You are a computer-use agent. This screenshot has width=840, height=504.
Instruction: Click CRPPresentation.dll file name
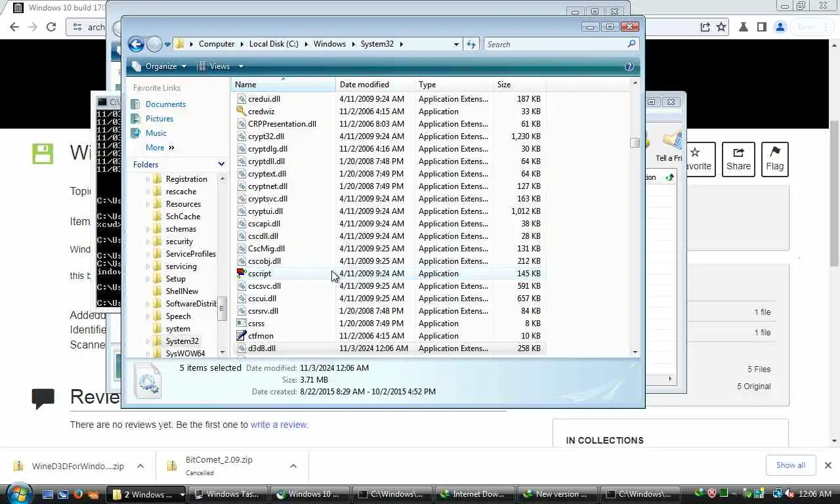coord(282,124)
